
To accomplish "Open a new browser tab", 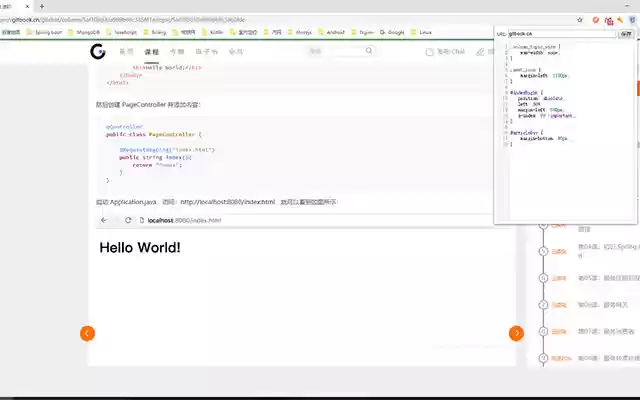I will point(42,7).
